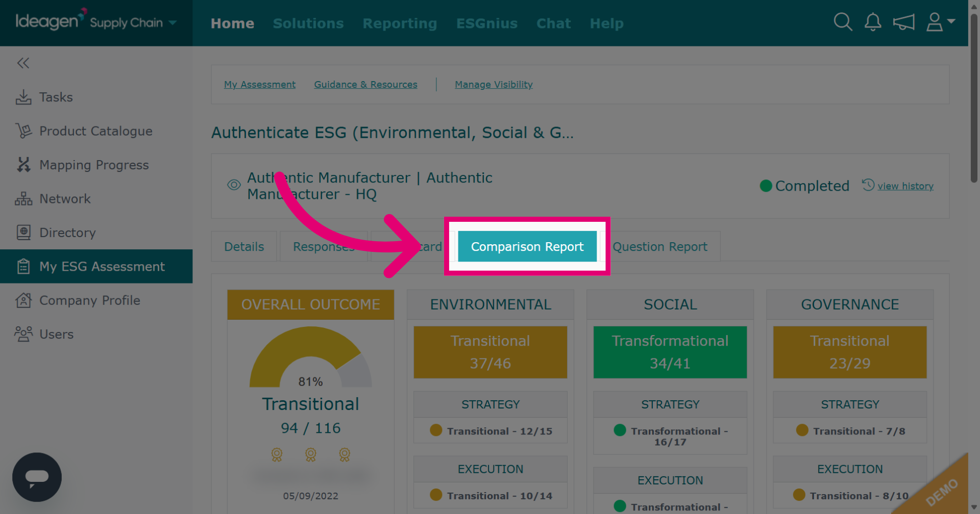Click the Governance Transitional 23/29 score box
This screenshot has width=980, height=514.
click(849, 352)
